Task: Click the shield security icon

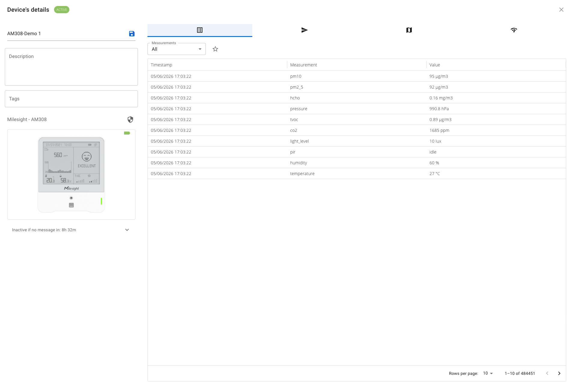Action: [x=130, y=120]
